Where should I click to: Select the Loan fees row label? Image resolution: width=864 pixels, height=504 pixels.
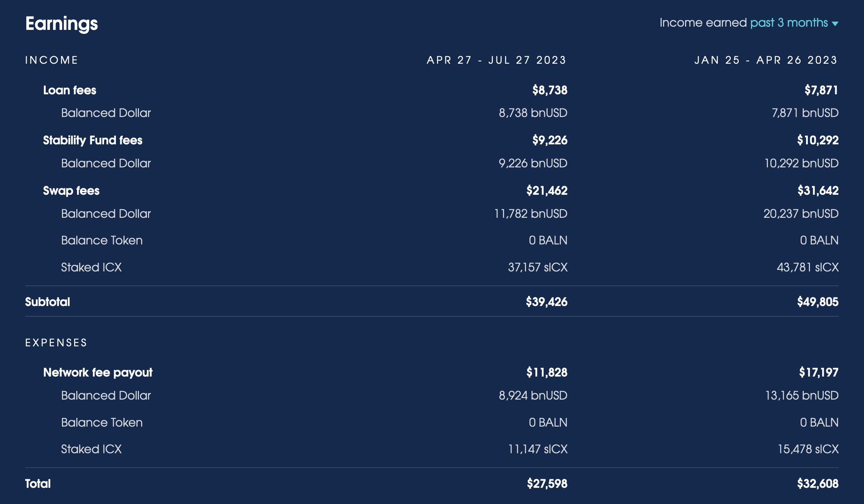click(x=70, y=90)
